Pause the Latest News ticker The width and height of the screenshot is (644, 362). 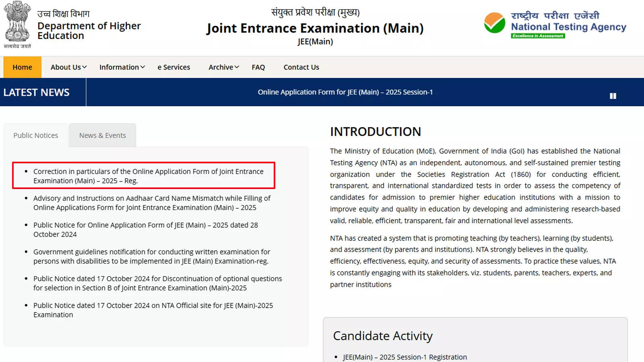613,96
